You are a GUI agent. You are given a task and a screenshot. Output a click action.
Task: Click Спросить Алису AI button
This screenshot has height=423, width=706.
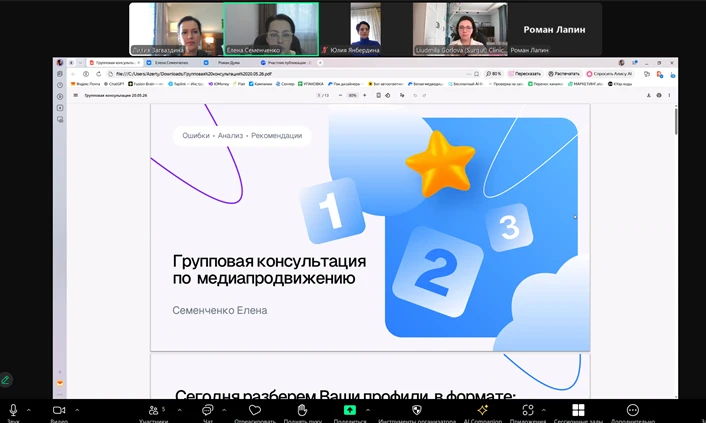pyautogui.click(x=609, y=74)
